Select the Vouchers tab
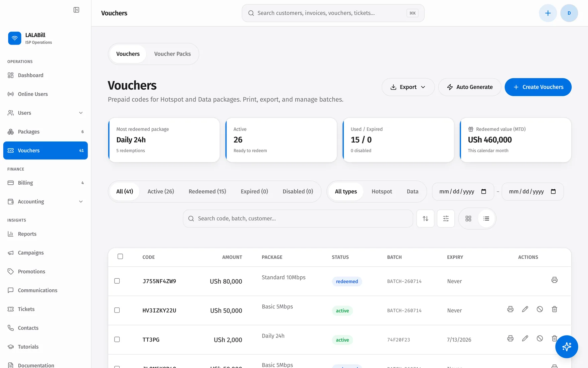 pos(128,54)
